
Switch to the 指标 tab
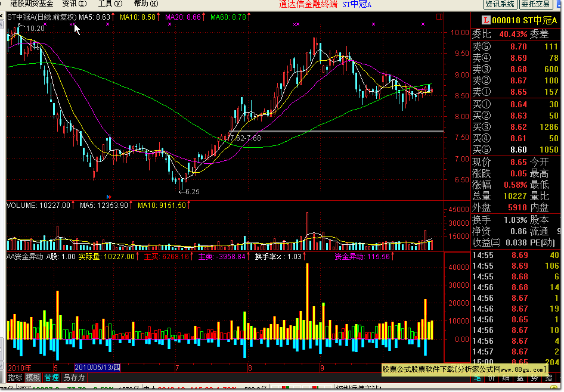[15, 378]
